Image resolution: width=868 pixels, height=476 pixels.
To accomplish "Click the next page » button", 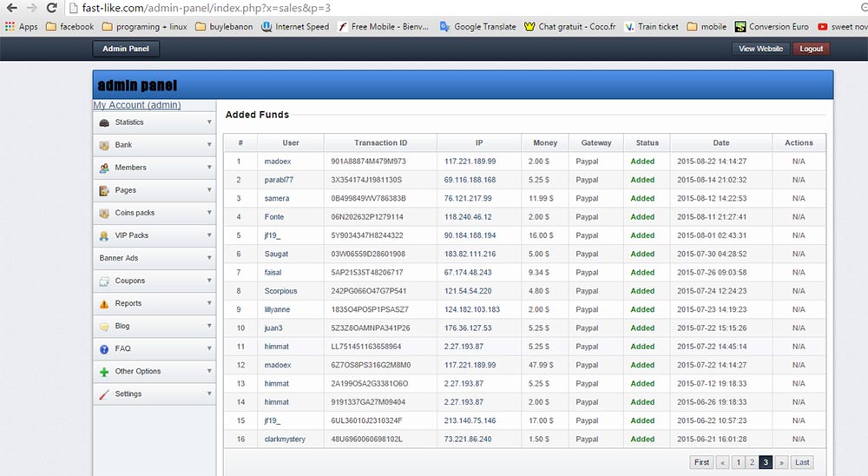I will [x=781, y=462].
